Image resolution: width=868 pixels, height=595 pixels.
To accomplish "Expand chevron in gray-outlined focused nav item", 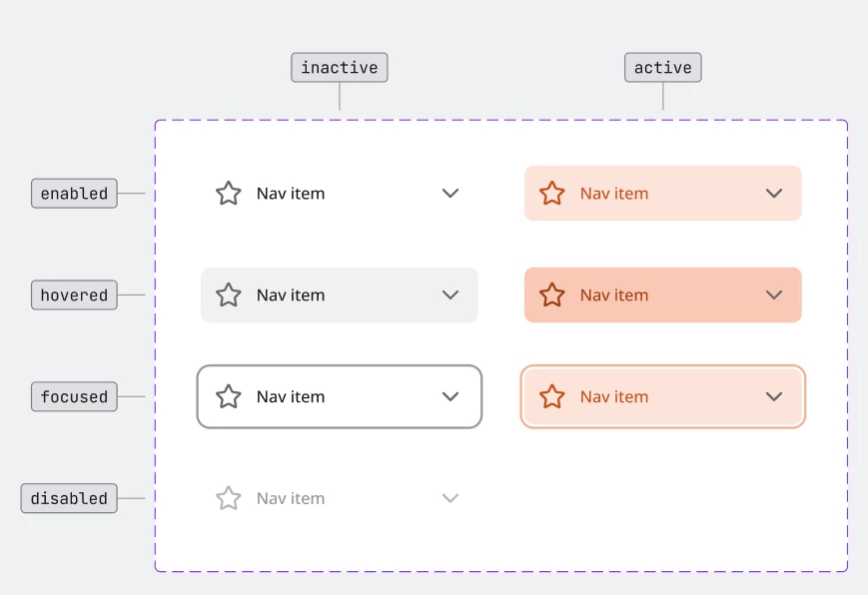I will click(x=450, y=397).
